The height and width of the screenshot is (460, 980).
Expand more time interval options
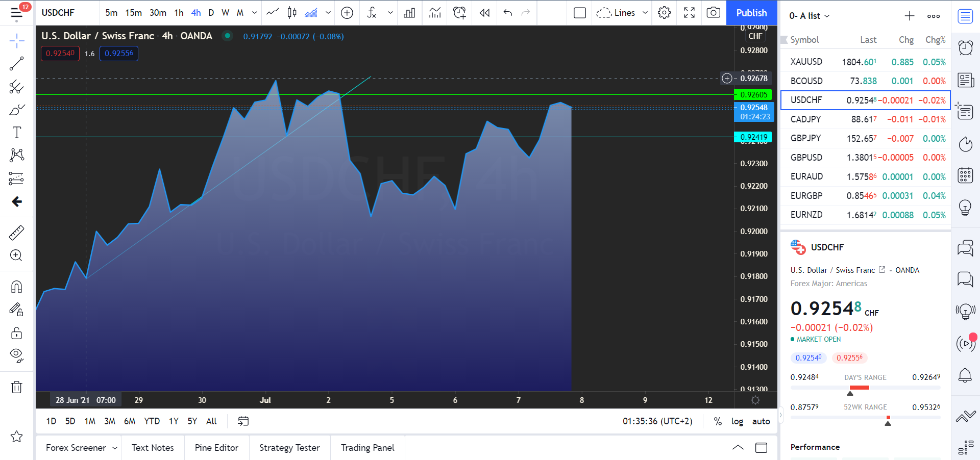pyautogui.click(x=255, y=13)
